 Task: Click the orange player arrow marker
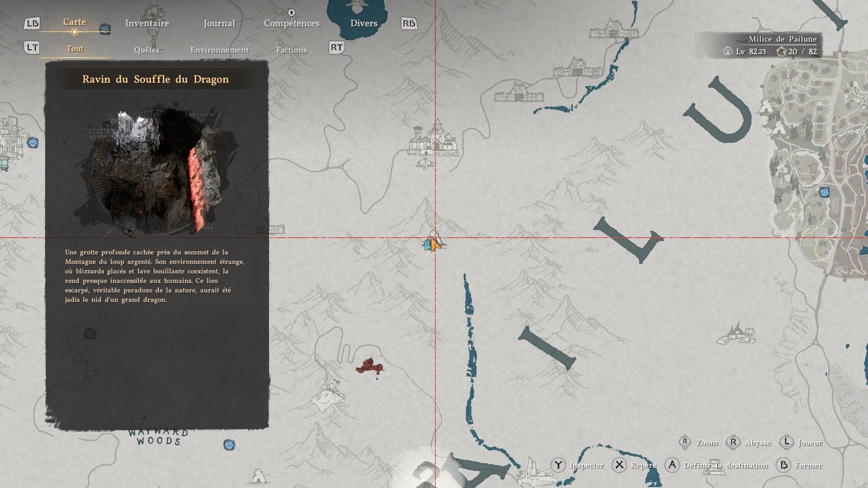(x=435, y=245)
